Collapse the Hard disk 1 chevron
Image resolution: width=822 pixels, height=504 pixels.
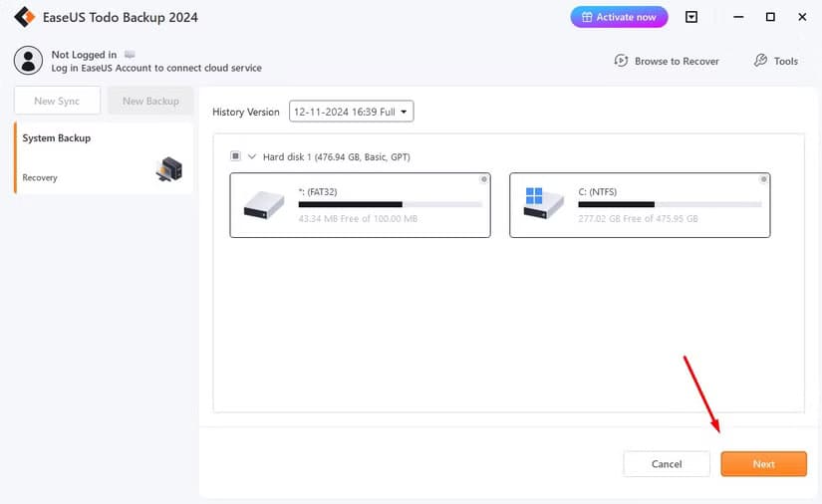252,156
